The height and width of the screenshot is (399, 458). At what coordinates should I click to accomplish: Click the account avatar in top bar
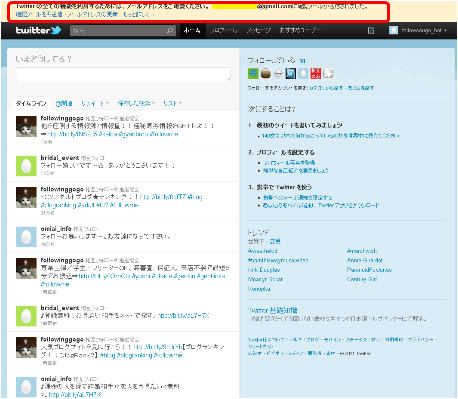393,30
